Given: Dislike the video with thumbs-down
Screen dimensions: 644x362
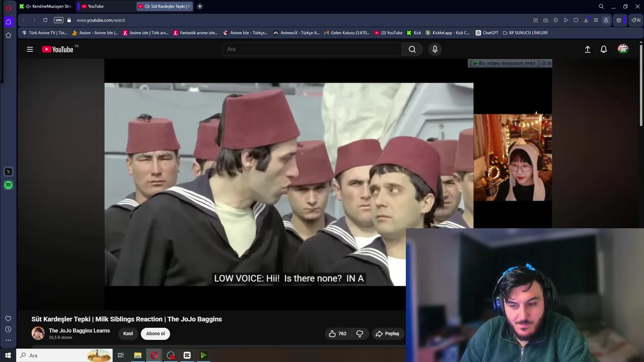Looking at the screenshot, I should tap(360, 334).
